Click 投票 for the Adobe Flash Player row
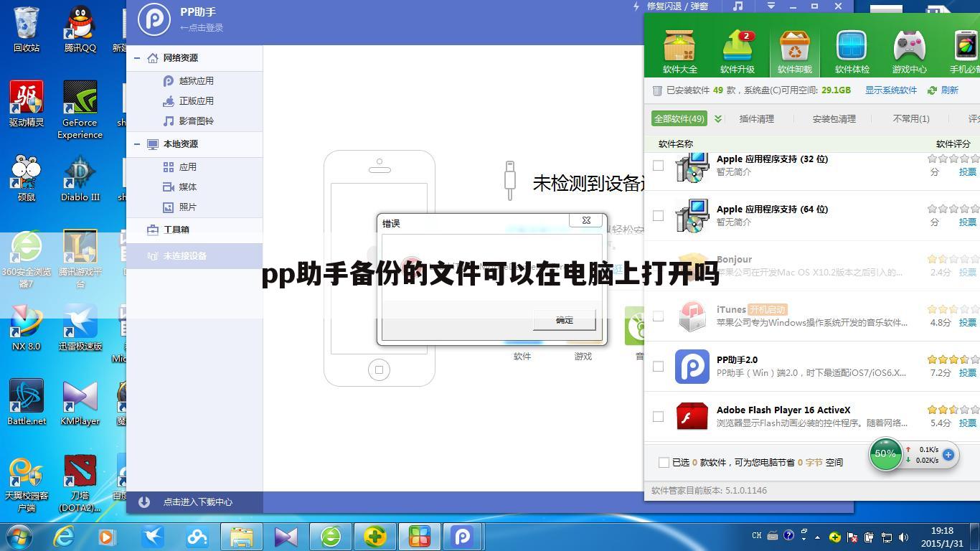Image resolution: width=980 pixels, height=551 pixels. coord(968,423)
